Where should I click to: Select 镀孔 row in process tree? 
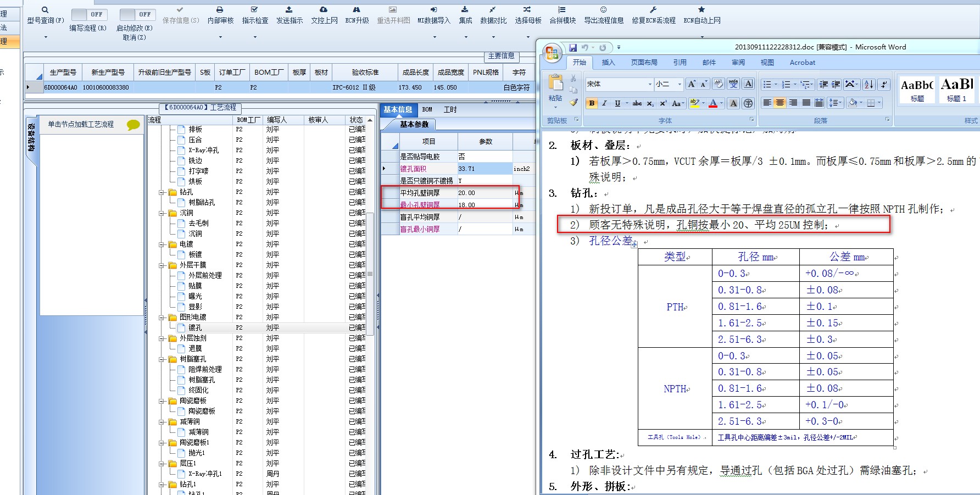click(260, 328)
